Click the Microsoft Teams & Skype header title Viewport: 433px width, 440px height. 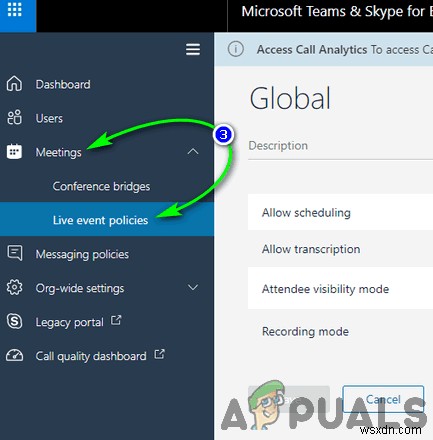337,12
